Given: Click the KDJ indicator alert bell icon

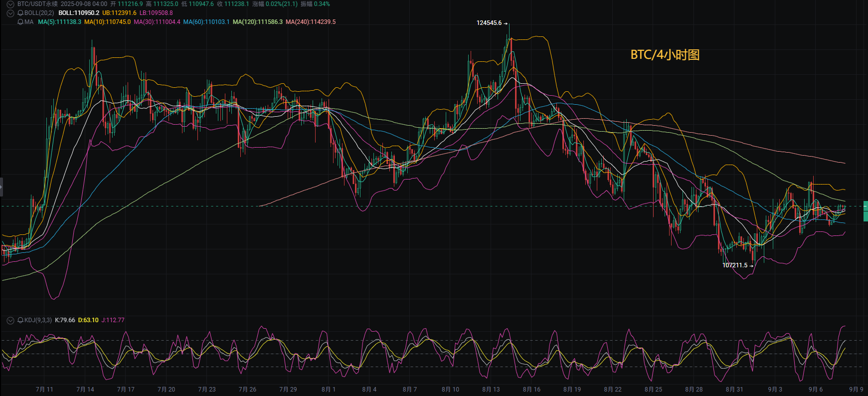Looking at the screenshot, I should (x=20, y=320).
